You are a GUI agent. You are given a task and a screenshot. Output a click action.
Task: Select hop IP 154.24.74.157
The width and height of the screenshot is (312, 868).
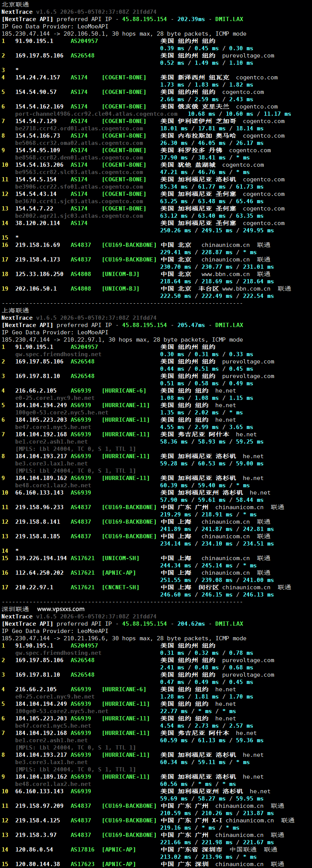[38, 77]
